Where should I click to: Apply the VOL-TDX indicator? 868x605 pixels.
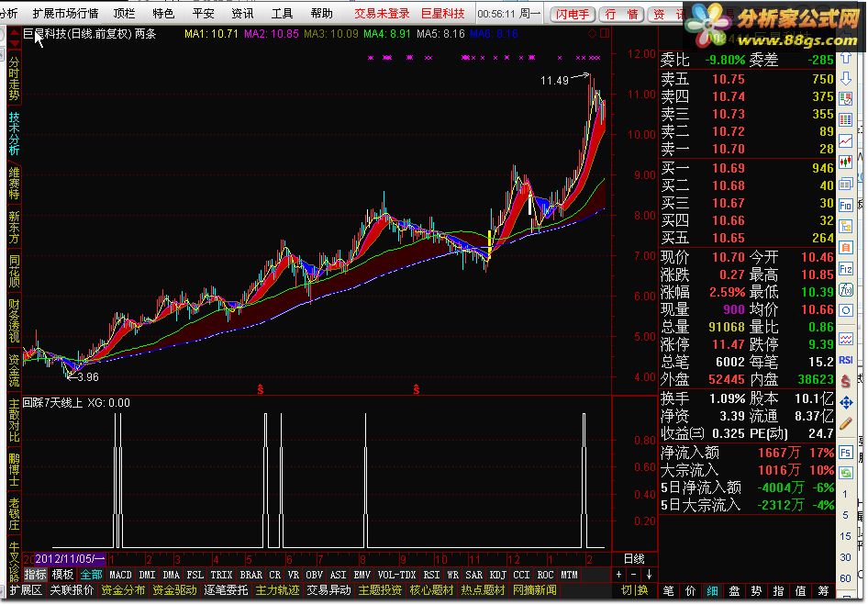(396, 575)
